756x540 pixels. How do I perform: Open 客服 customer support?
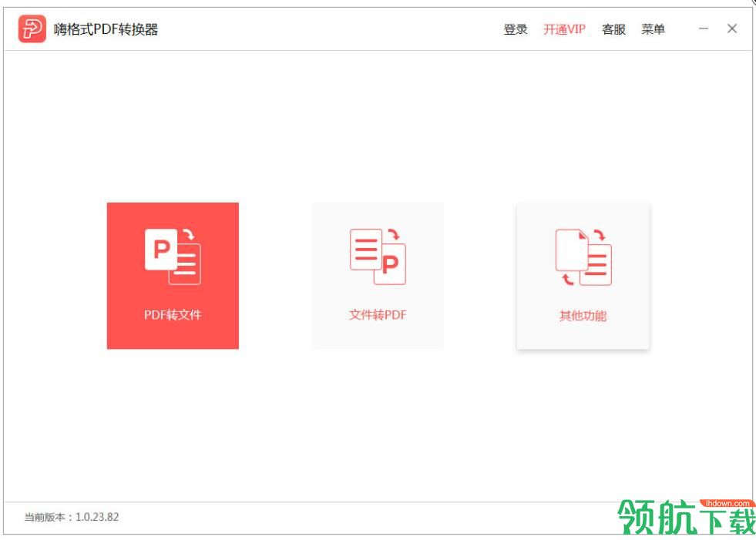click(x=613, y=29)
